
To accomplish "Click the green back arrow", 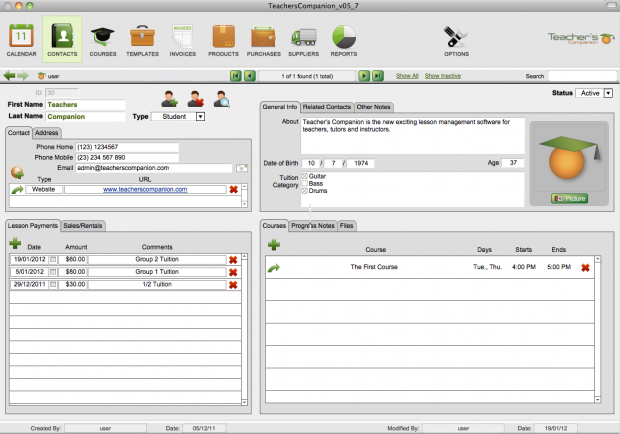I will [9, 75].
